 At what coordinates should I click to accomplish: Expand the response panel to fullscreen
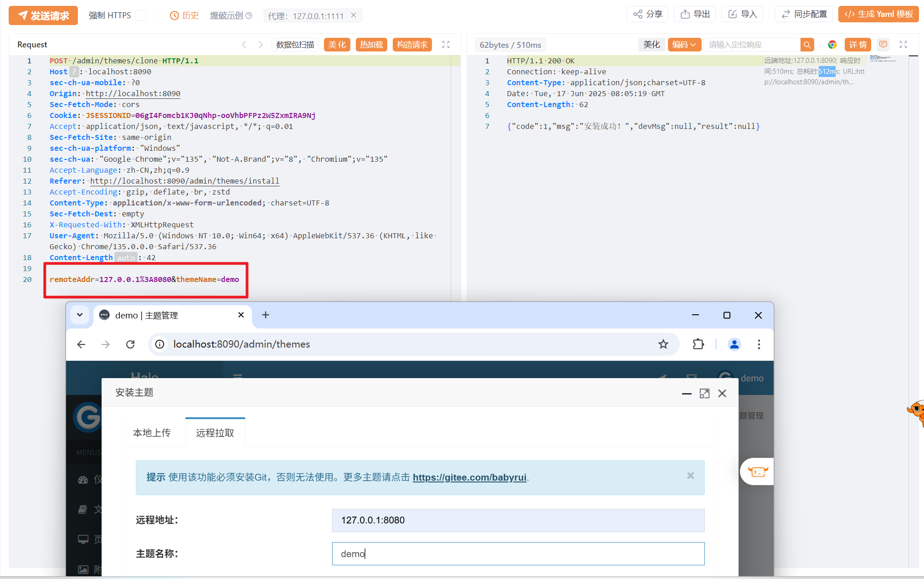[x=903, y=45]
